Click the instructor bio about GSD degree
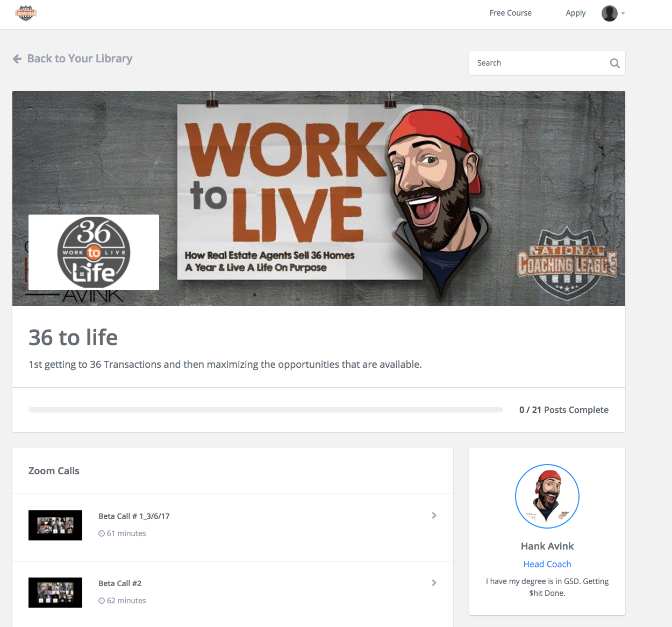The height and width of the screenshot is (627, 672). click(547, 587)
